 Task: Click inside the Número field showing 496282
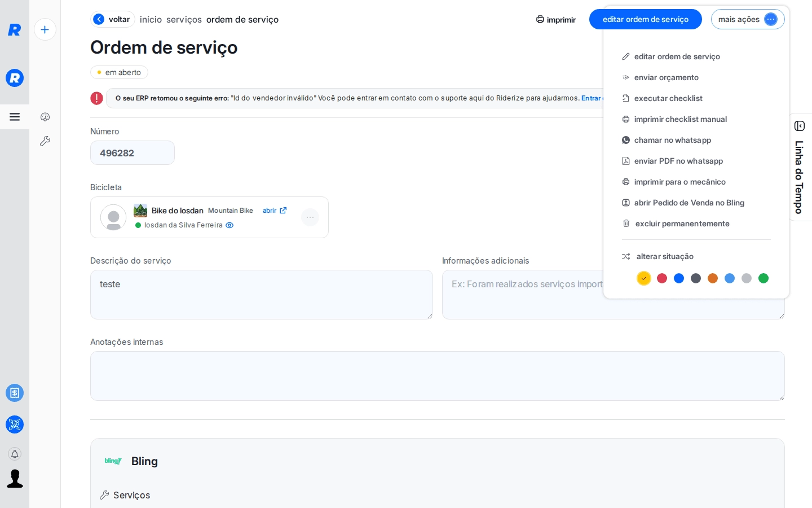pyautogui.click(x=133, y=153)
